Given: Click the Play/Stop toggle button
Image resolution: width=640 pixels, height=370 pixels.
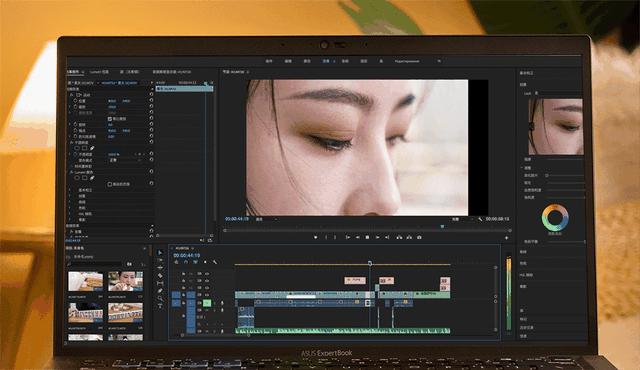Looking at the screenshot, I should point(367,237).
